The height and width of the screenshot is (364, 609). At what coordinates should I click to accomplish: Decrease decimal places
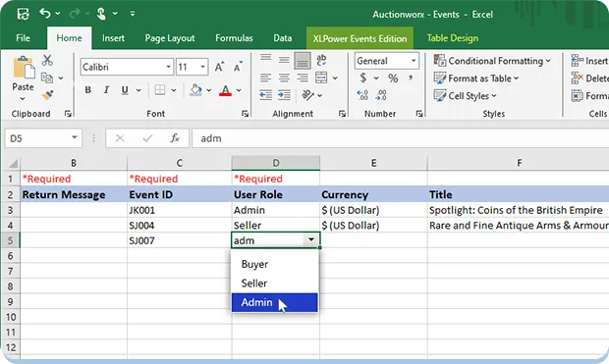(381, 95)
